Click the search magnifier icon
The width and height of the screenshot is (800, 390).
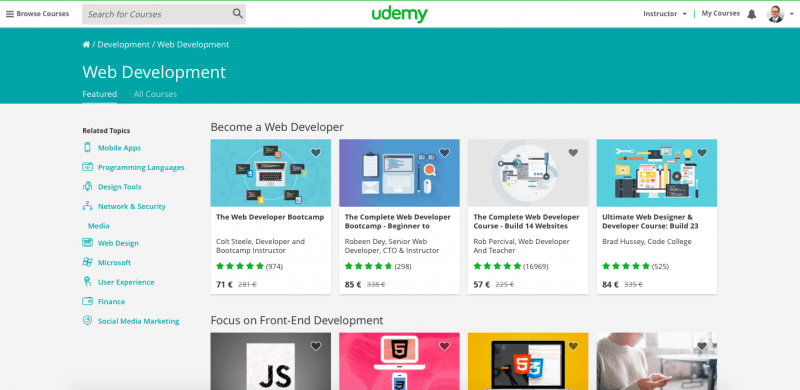pos(238,14)
